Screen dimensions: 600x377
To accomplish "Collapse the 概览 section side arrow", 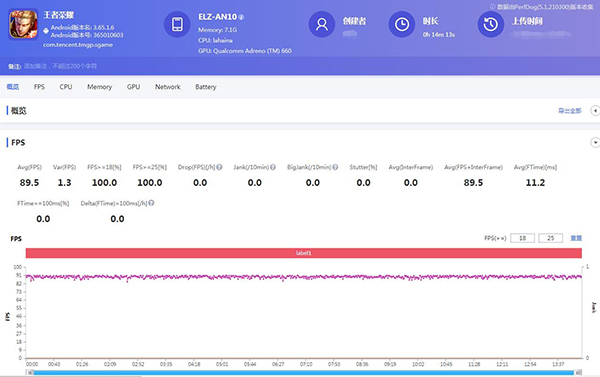I will coord(595,111).
